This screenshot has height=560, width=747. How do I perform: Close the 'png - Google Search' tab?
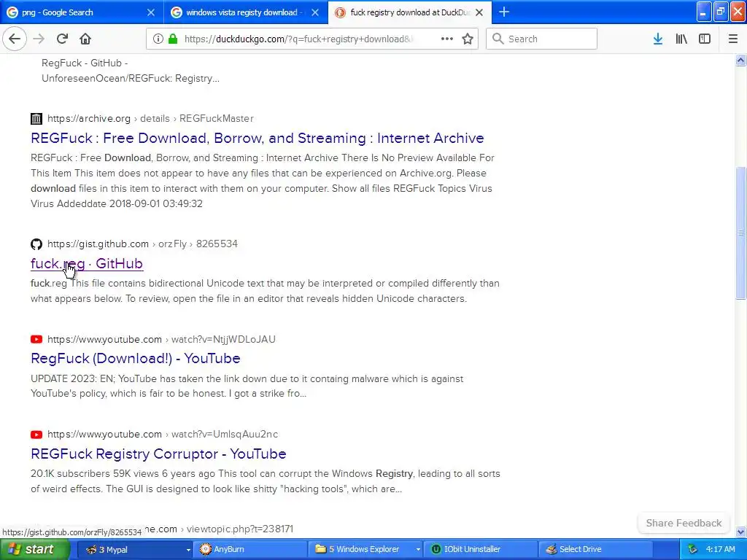pyautogui.click(x=150, y=12)
